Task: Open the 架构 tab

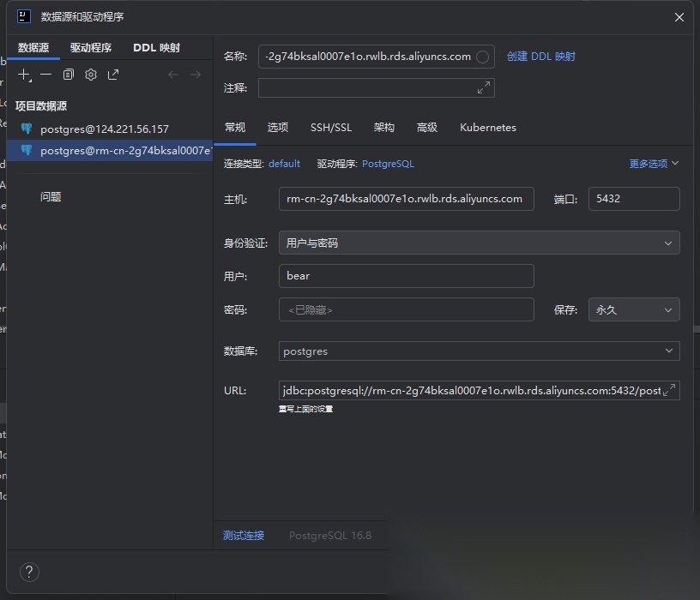Action: tap(384, 128)
